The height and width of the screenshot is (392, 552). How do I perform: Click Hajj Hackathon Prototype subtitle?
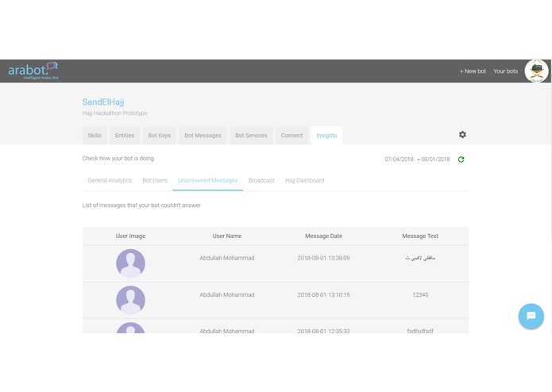point(114,113)
